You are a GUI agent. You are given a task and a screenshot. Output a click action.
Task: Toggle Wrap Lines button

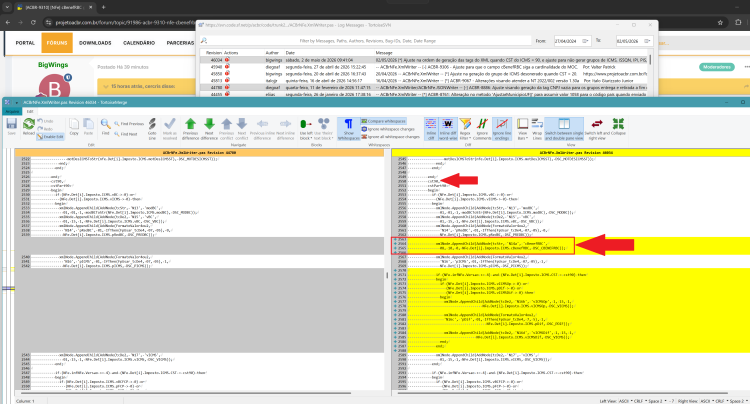pos(537,129)
